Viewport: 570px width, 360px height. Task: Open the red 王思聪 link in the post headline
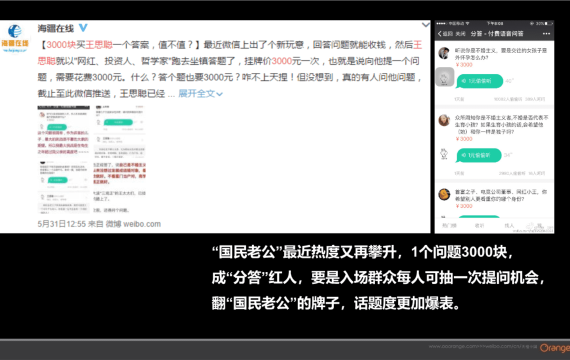[99, 45]
